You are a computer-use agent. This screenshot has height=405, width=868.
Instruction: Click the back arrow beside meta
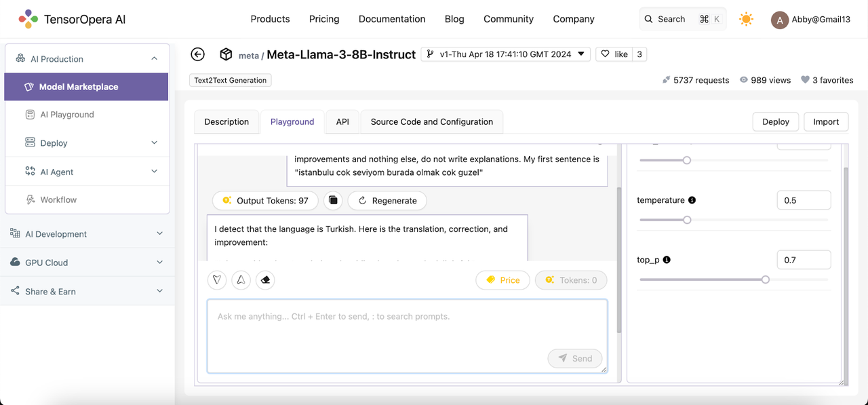coord(197,54)
